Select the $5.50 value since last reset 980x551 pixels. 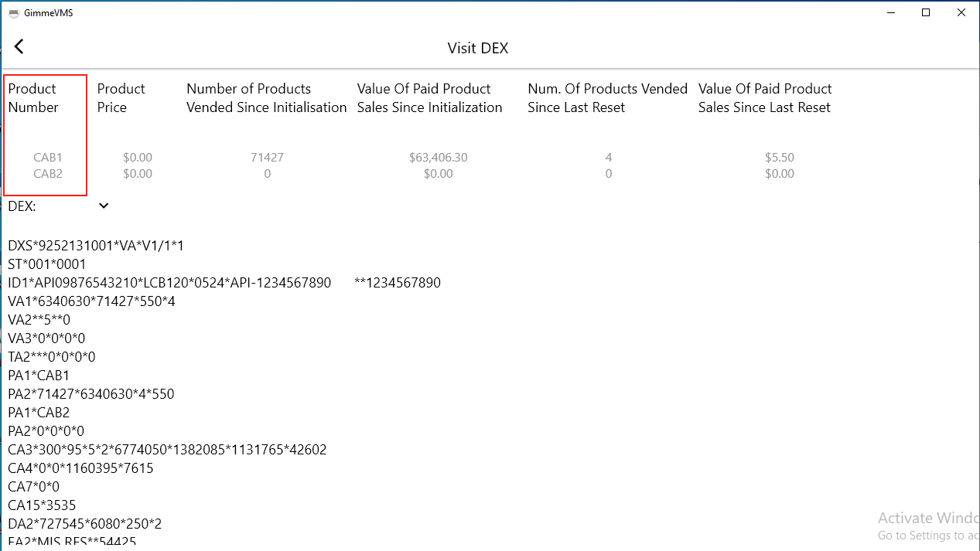(780, 157)
